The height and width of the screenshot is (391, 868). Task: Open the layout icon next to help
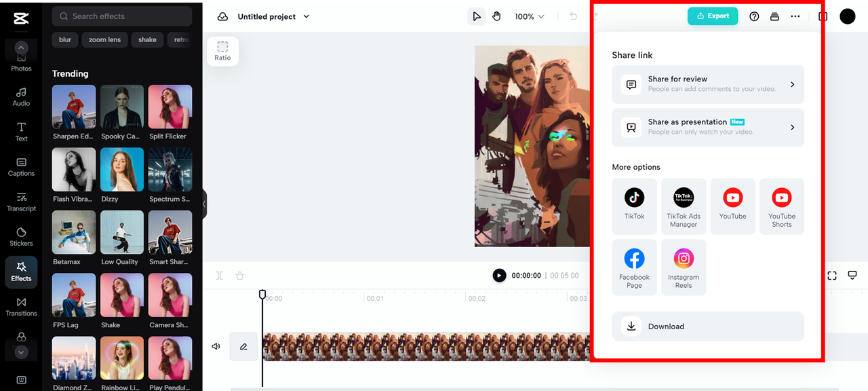coord(774,16)
